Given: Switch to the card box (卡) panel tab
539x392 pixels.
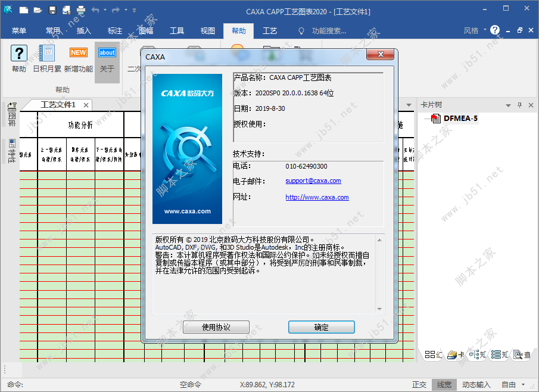Looking at the screenshot, I should click(x=456, y=354).
